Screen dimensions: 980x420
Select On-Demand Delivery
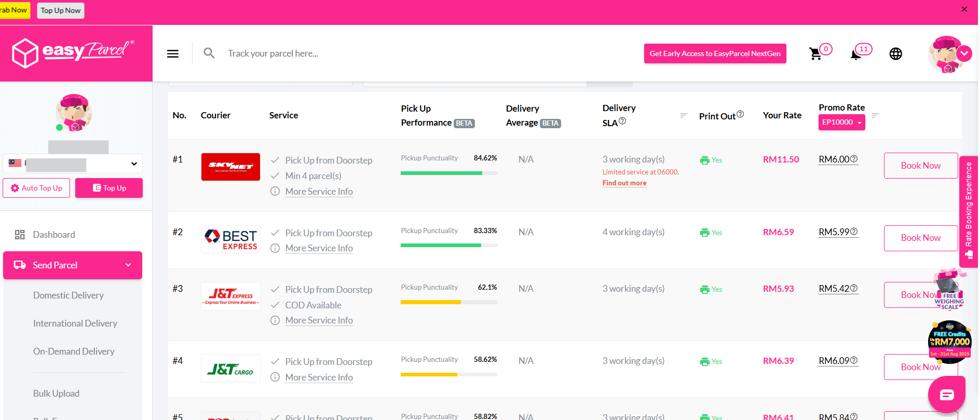(74, 351)
